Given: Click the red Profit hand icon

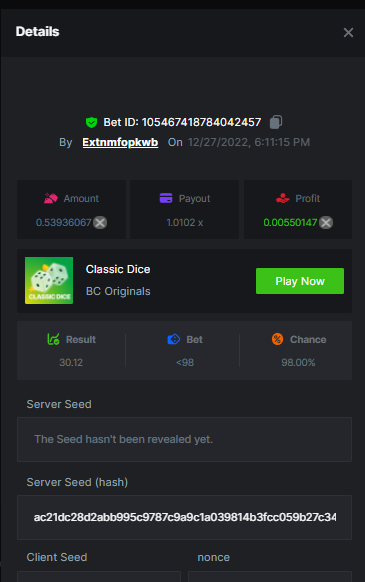Looking at the screenshot, I should [x=283, y=198].
